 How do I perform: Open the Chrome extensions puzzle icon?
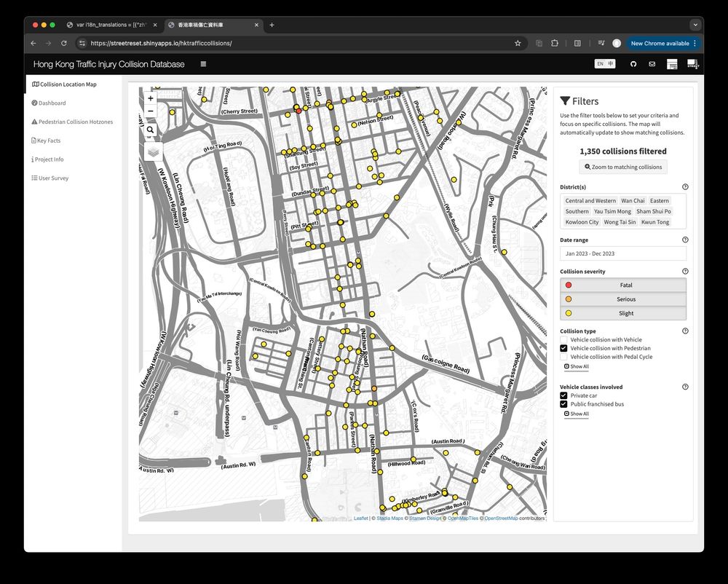pyautogui.click(x=554, y=43)
